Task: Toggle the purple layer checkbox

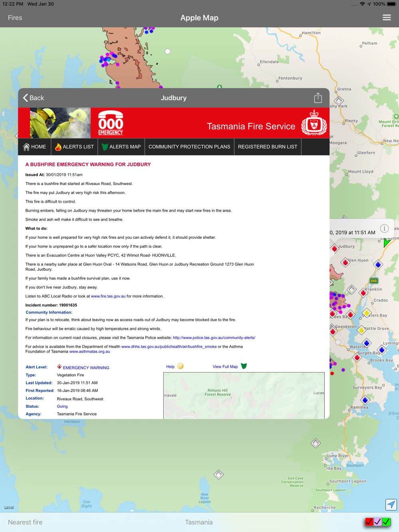Action: (378, 522)
